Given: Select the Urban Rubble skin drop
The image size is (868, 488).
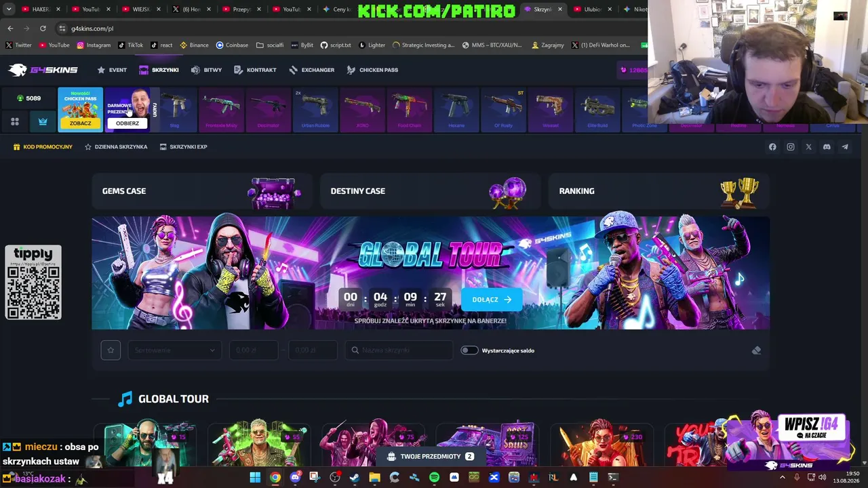Looking at the screenshot, I should click(315, 109).
